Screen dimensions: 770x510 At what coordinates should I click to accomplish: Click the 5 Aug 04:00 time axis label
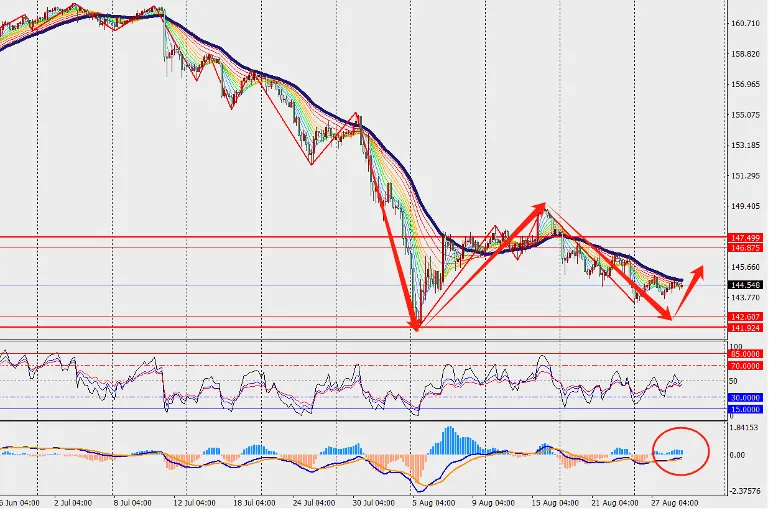click(434, 503)
